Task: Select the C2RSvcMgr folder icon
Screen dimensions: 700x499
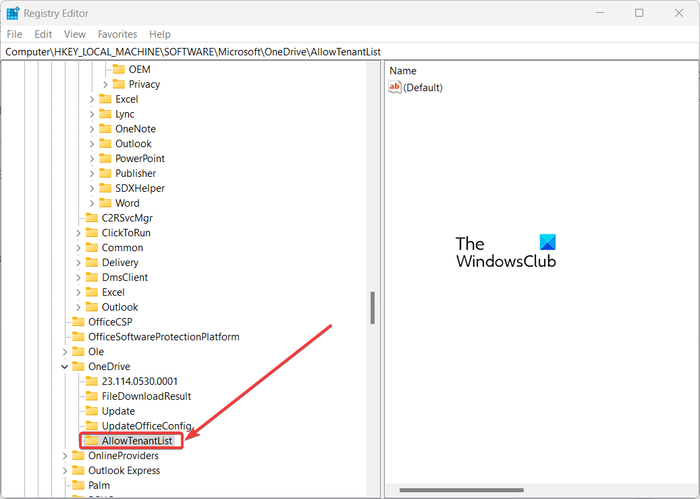Action: (x=92, y=218)
